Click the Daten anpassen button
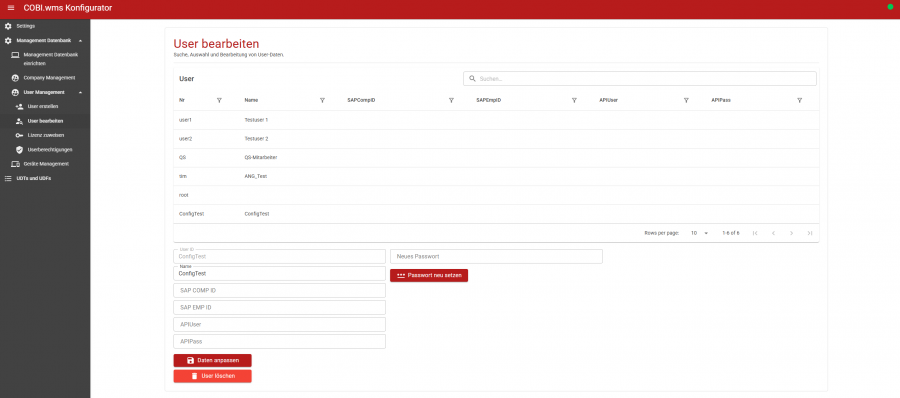This screenshot has height=398, width=900. pyautogui.click(x=212, y=361)
